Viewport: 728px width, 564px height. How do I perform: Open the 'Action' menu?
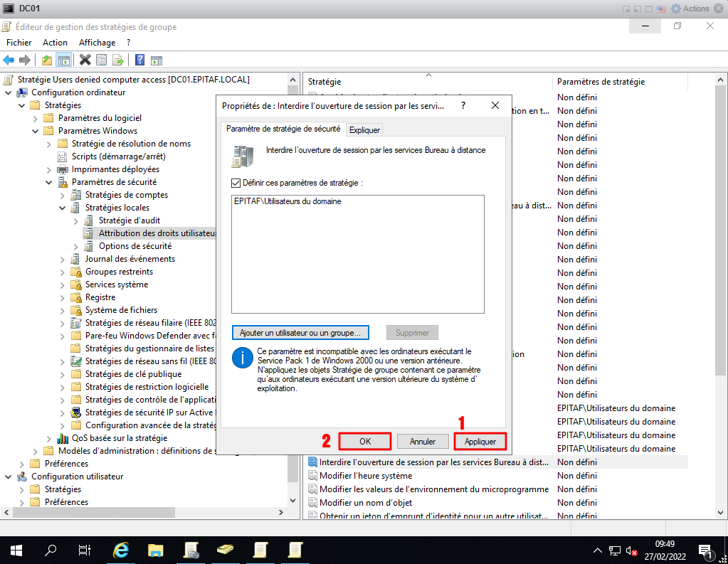click(55, 43)
